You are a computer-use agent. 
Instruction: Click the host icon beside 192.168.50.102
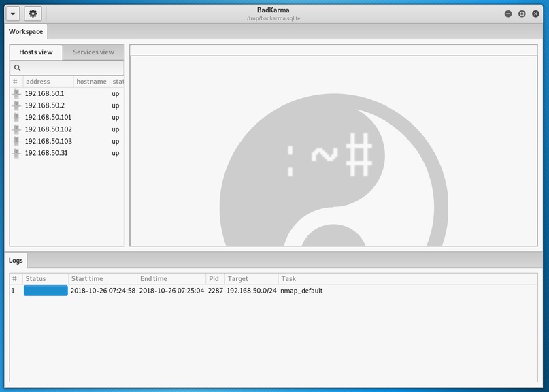pos(16,129)
